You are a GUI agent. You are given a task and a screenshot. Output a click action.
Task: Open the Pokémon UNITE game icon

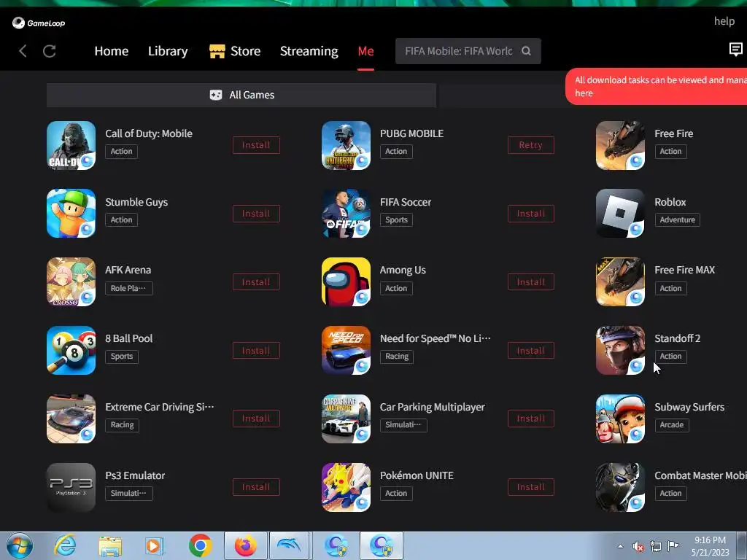346,487
